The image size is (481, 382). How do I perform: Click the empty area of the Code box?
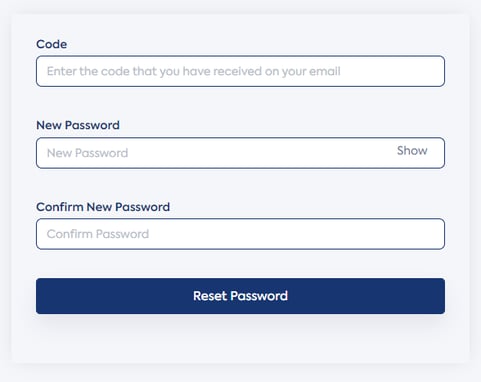pos(393,71)
